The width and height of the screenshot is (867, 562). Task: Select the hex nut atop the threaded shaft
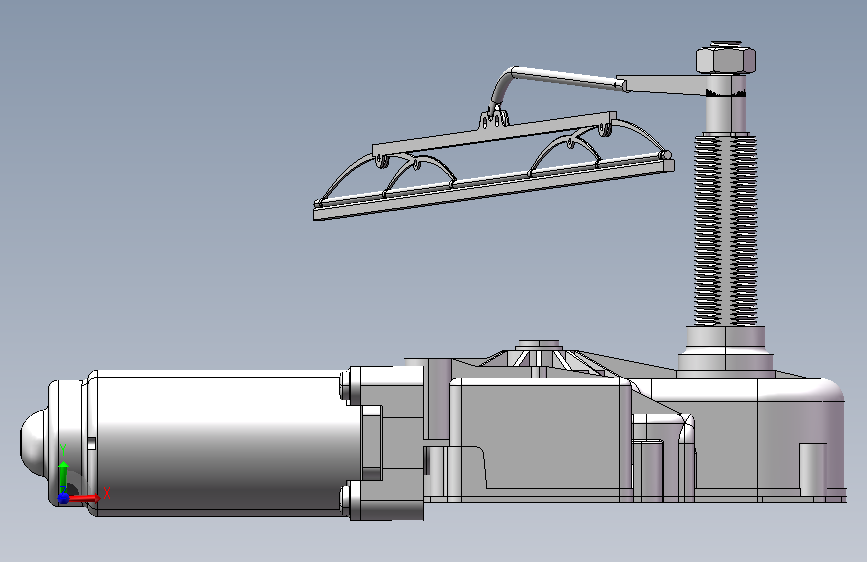click(725, 58)
